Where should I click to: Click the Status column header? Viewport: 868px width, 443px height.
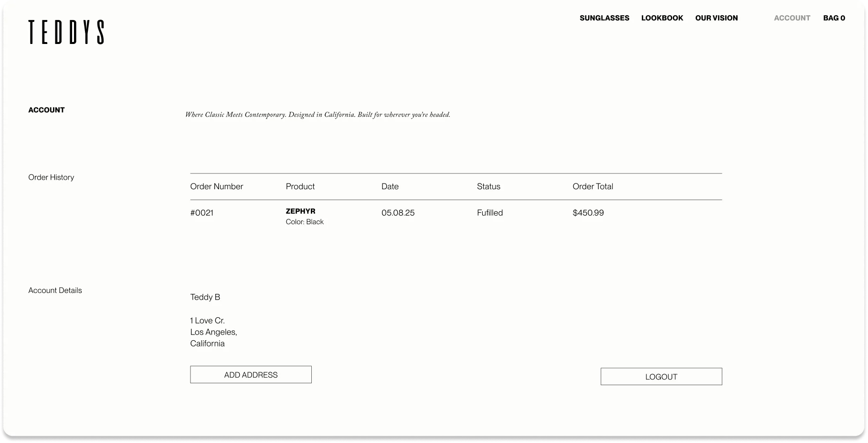pos(488,186)
